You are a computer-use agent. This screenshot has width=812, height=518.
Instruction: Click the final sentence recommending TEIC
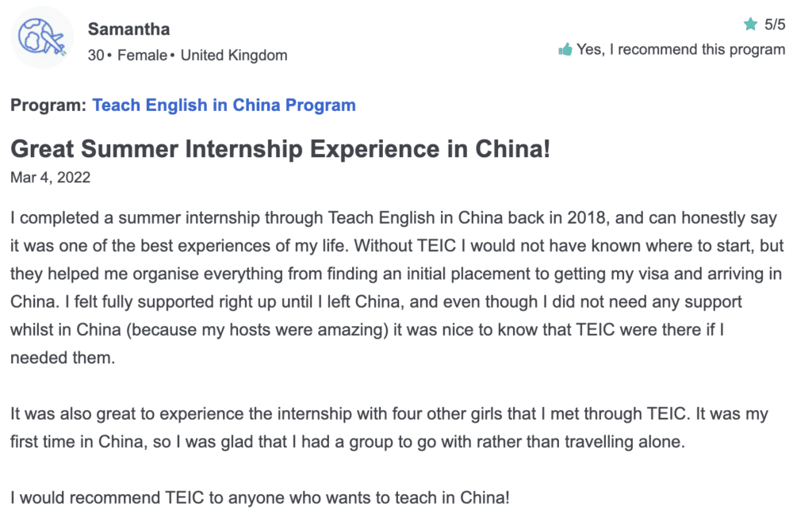coord(260,498)
